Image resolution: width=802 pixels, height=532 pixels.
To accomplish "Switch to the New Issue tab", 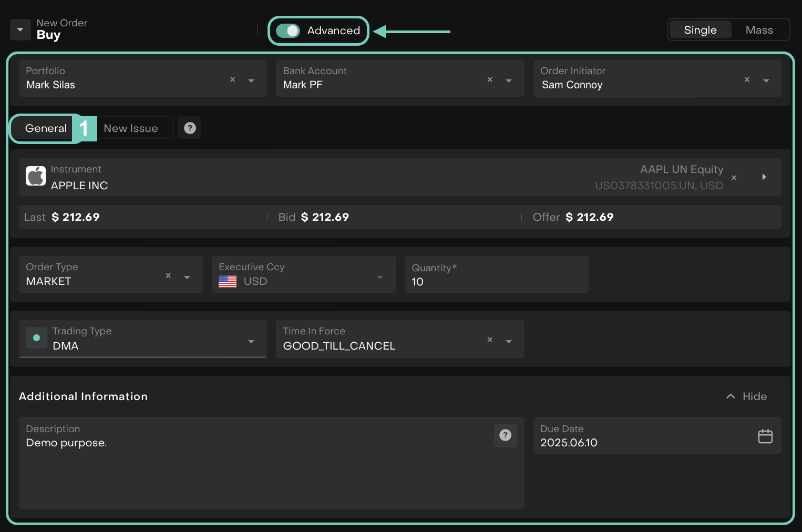I will coord(131,128).
